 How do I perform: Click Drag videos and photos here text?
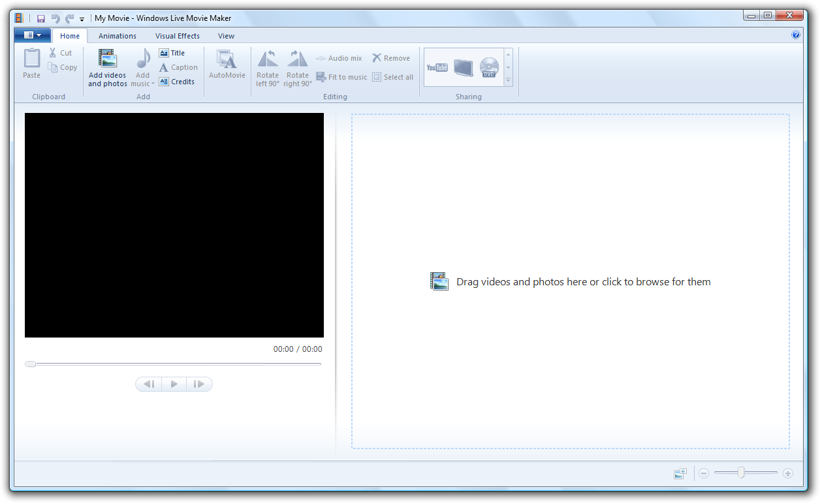tap(584, 282)
